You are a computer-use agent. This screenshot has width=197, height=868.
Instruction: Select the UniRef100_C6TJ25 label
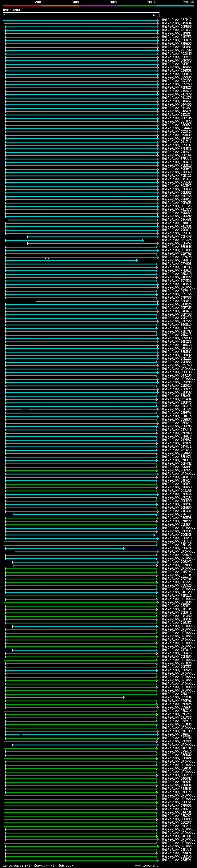(x=177, y=240)
